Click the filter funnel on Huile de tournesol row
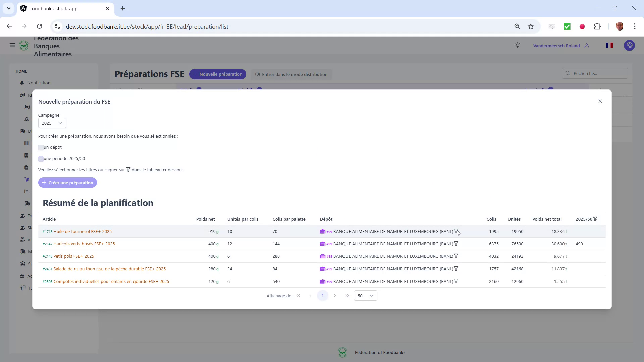The width and height of the screenshot is (644, 362). click(x=456, y=231)
